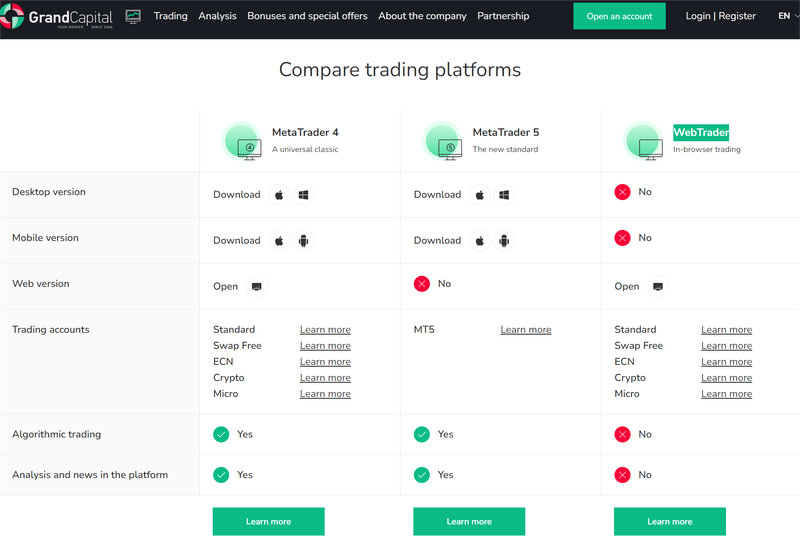The height and width of the screenshot is (536, 800).
Task: Get MetaTrader 5 mobile for Android
Action: coord(504,241)
